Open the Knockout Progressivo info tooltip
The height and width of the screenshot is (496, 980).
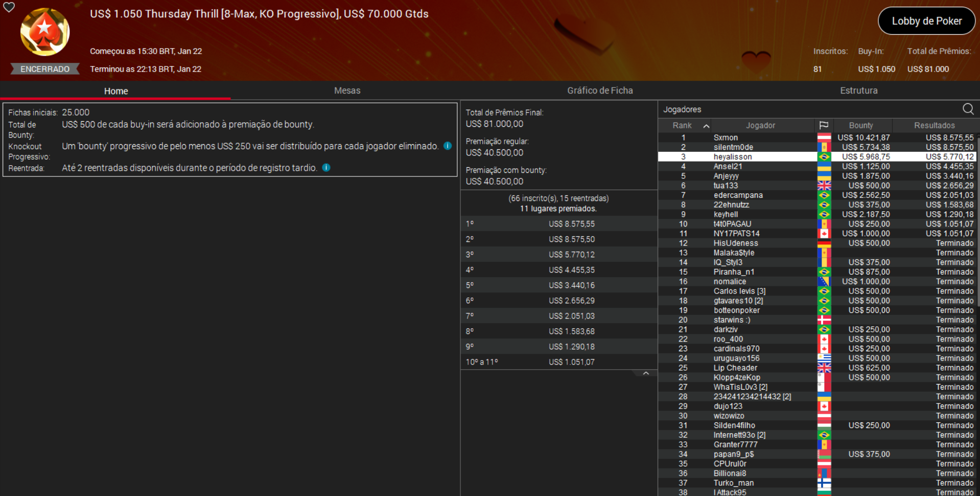click(x=448, y=146)
